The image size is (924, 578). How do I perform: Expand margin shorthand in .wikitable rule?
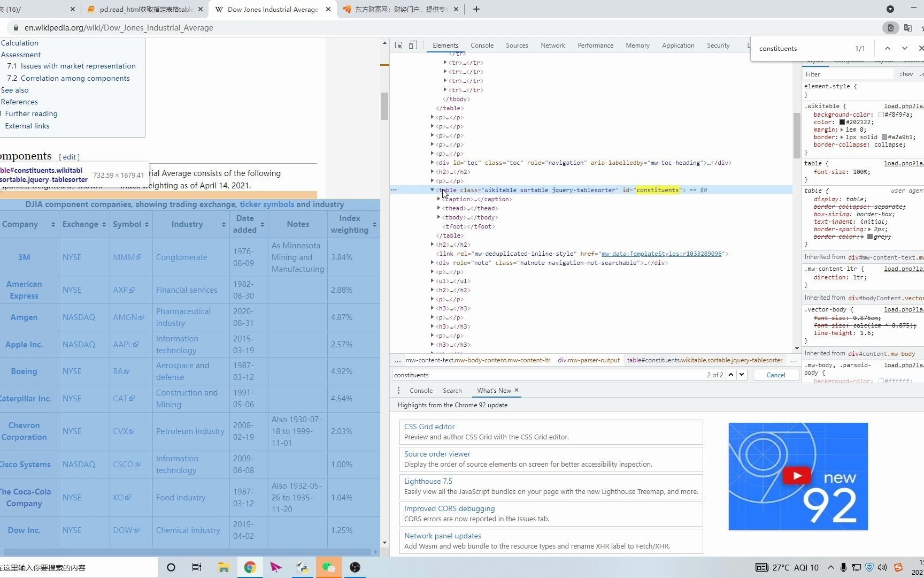(842, 130)
